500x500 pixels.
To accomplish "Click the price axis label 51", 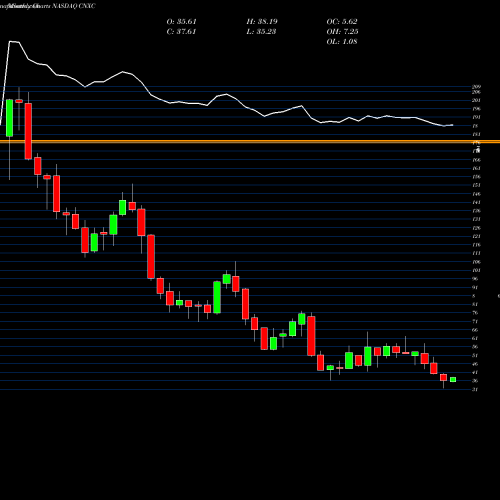I will pyautogui.click(x=475, y=355).
